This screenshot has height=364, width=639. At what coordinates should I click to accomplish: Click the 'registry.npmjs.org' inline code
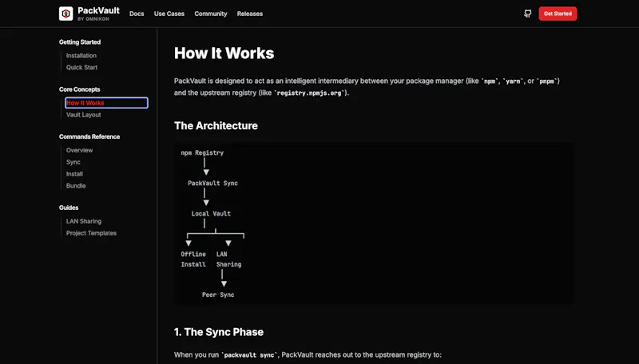pyautogui.click(x=309, y=93)
